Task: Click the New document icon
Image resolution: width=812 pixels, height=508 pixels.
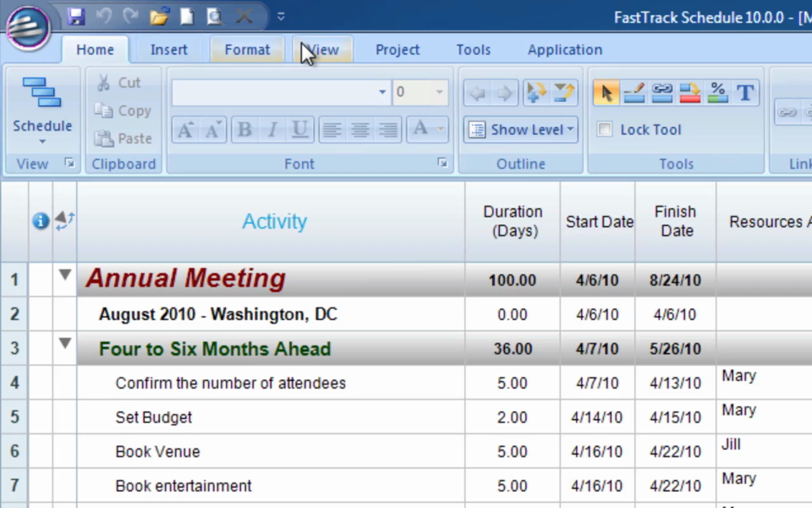Action: 187,17
